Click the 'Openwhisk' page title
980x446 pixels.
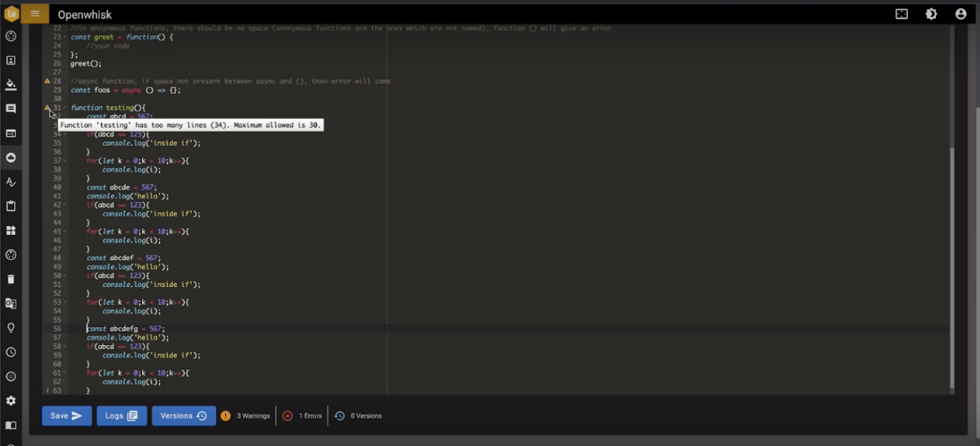click(x=85, y=14)
